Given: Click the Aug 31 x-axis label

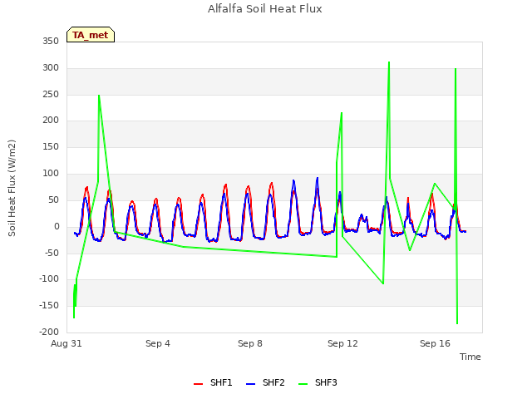Looking at the screenshot, I should coord(66,343).
